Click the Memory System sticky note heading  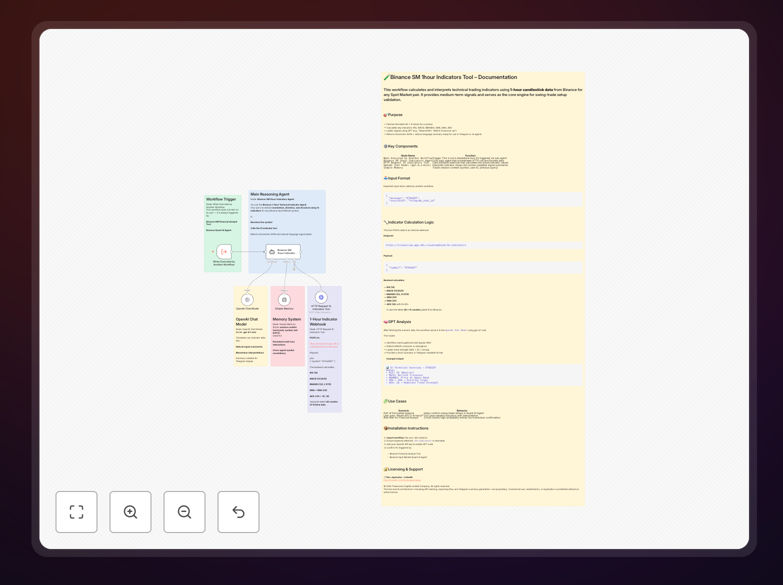(287, 319)
